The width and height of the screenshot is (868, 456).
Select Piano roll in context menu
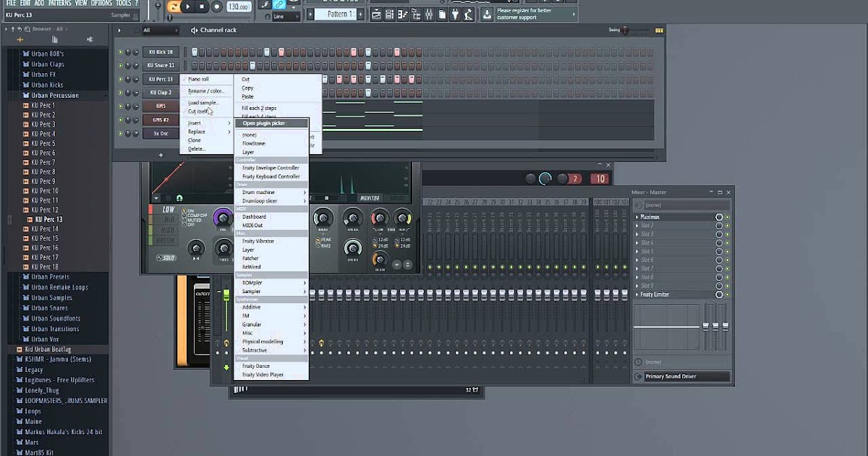tap(199, 79)
